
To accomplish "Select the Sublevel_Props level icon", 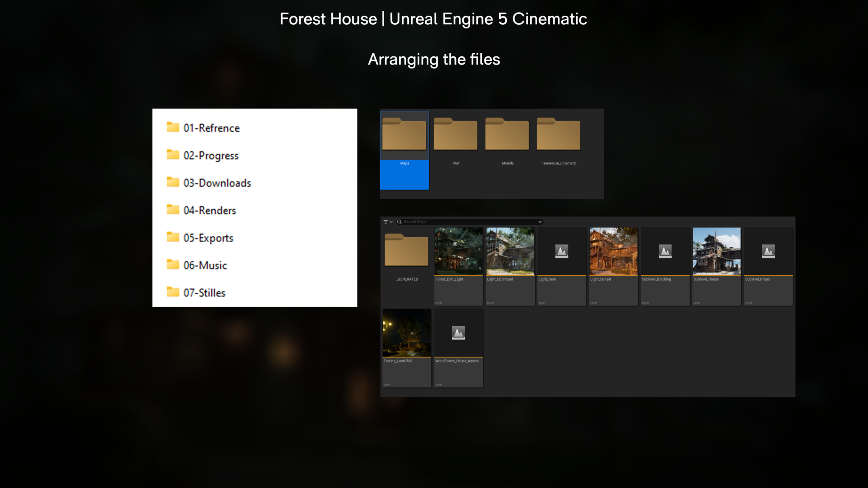I will (x=768, y=251).
